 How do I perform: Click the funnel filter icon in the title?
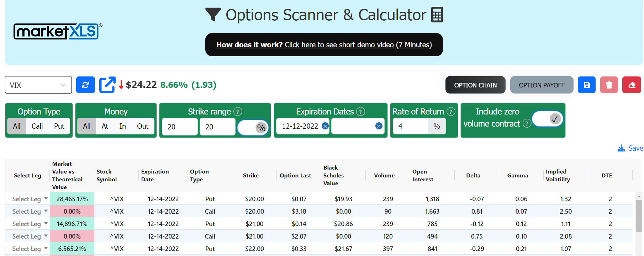tap(213, 15)
